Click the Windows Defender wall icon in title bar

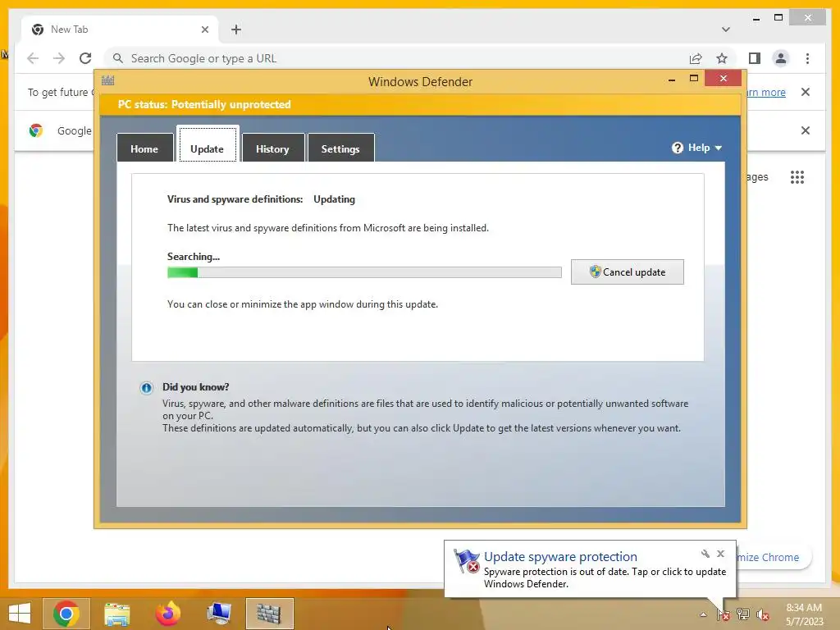coord(107,81)
